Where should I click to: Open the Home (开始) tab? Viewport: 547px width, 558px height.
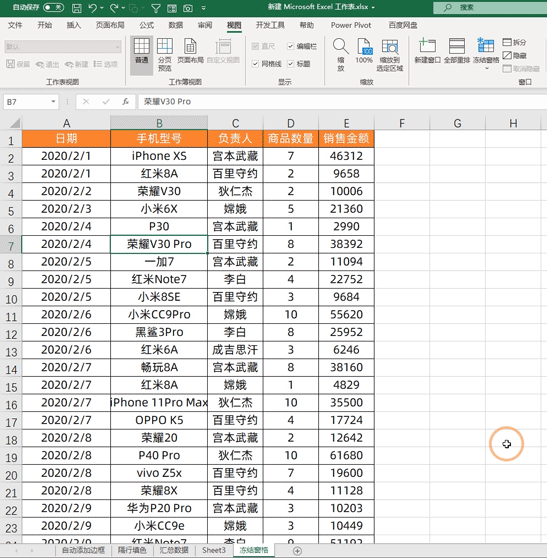pyautogui.click(x=45, y=25)
